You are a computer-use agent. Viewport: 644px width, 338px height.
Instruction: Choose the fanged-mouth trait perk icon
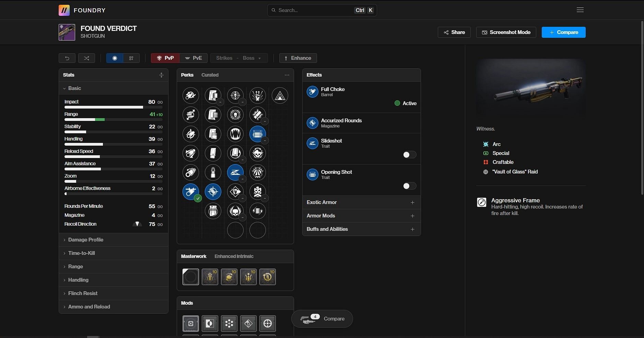[x=235, y=134]
